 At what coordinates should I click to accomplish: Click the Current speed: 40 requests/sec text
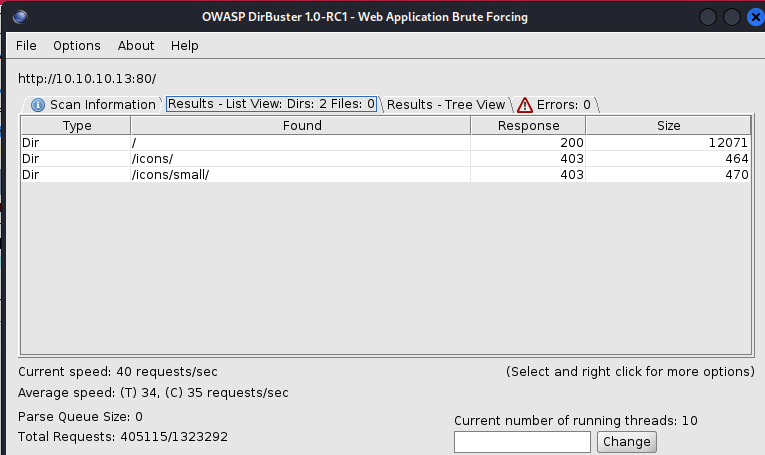tap(118, 372)
